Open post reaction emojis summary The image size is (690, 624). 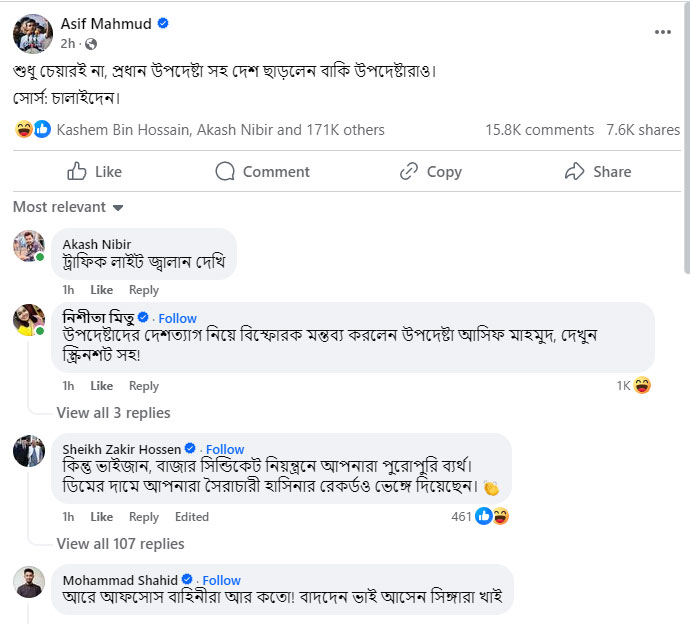[33, 129]
